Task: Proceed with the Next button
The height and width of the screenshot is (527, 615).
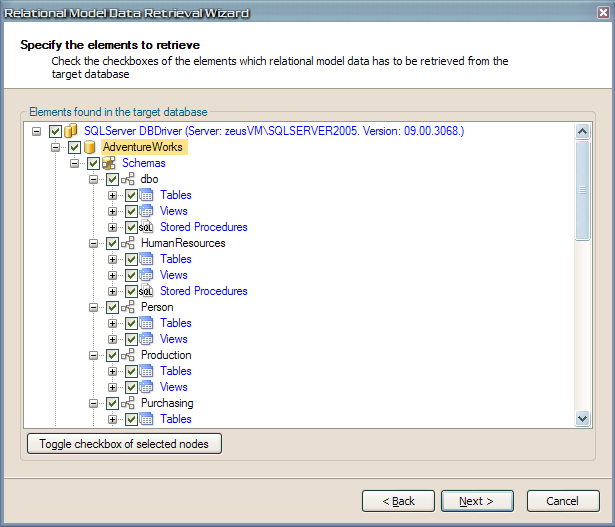Action: (477, 501)
